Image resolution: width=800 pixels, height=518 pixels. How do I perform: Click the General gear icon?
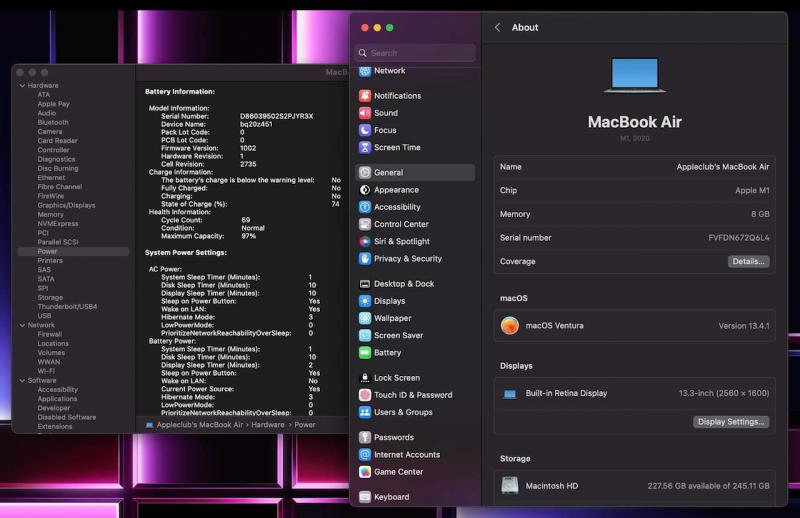pyautogui.click(x=364, y=172)
